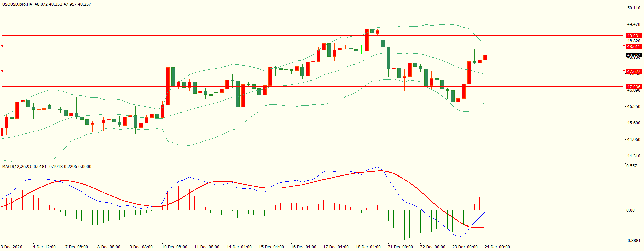
Task: Select the 48.611 price level tag
Action: point(633,46)
